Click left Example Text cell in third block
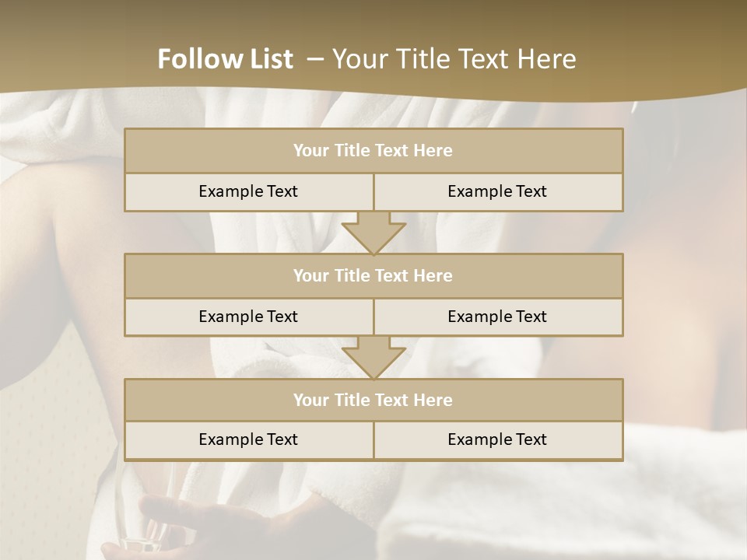Screen dimensions: 747x560 pyautogui.click(x=248, y=440)
